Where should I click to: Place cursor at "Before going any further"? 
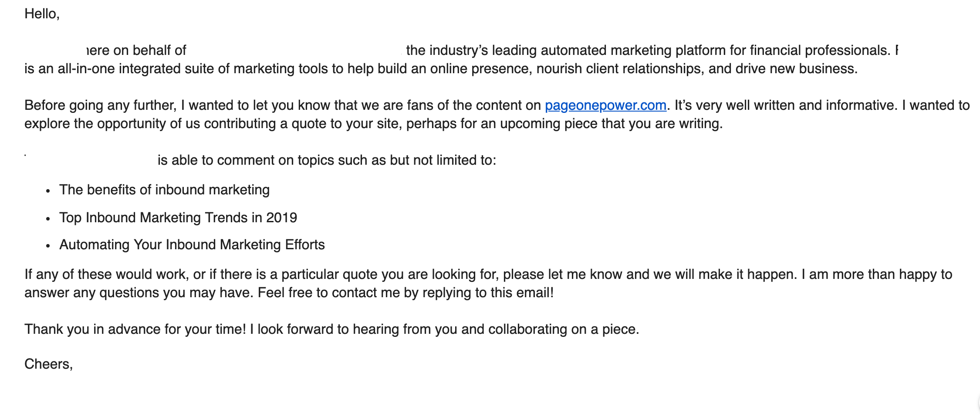100,105
